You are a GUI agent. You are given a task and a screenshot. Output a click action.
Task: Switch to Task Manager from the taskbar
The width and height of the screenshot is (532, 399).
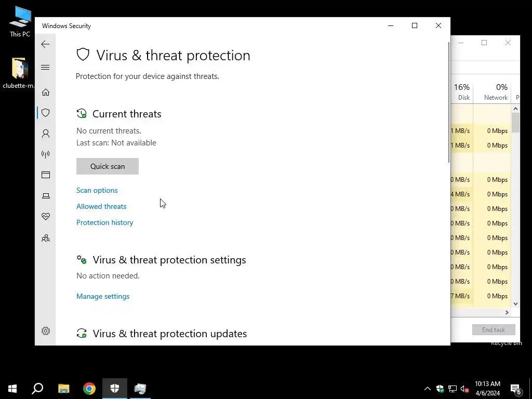140,389
